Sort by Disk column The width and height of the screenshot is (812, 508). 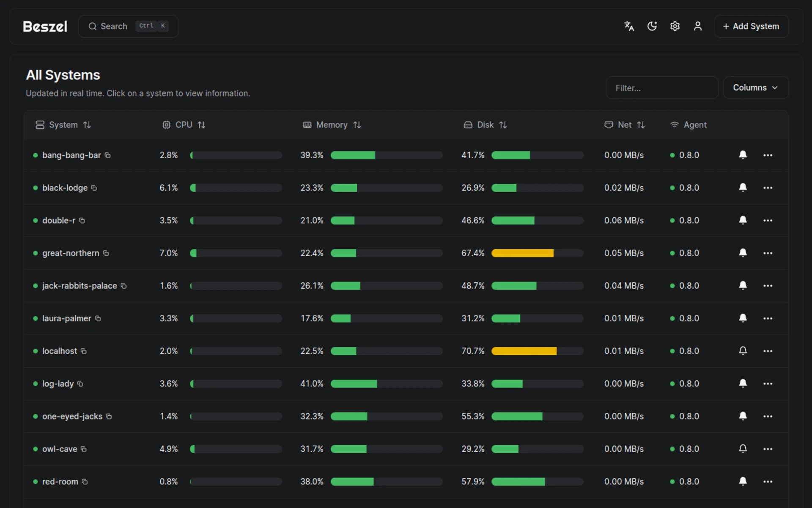point(486,125)
